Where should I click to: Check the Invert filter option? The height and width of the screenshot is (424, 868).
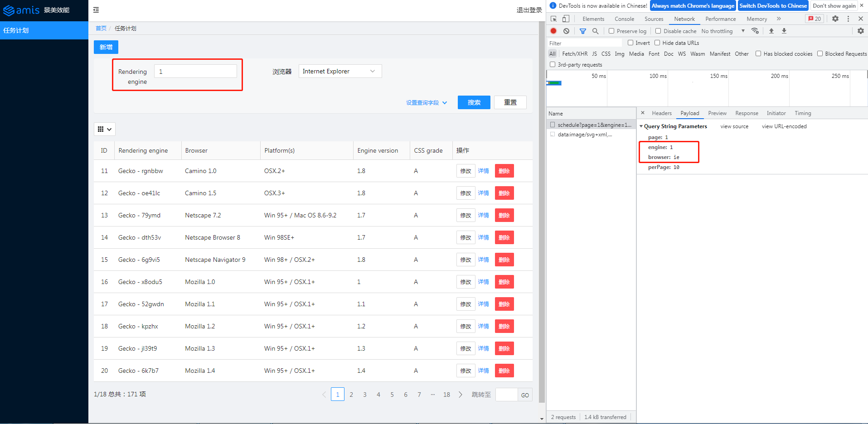(x=630, y=43)
